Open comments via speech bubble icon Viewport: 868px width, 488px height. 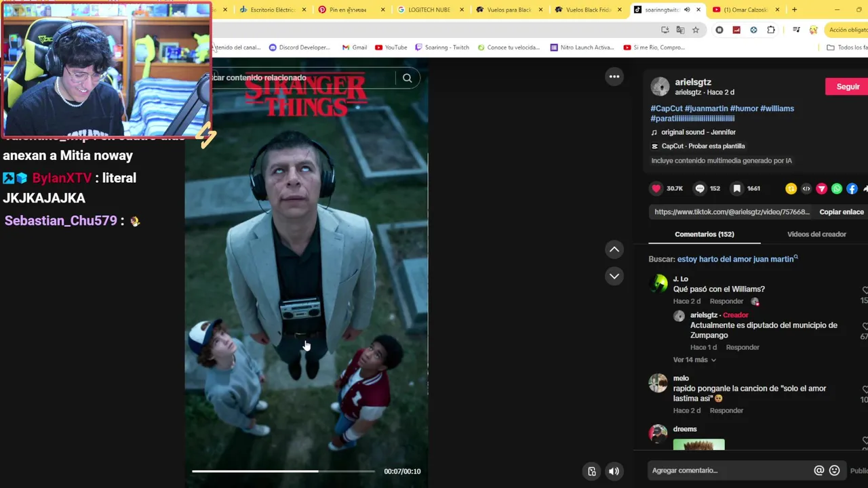[x=700, y=188]
